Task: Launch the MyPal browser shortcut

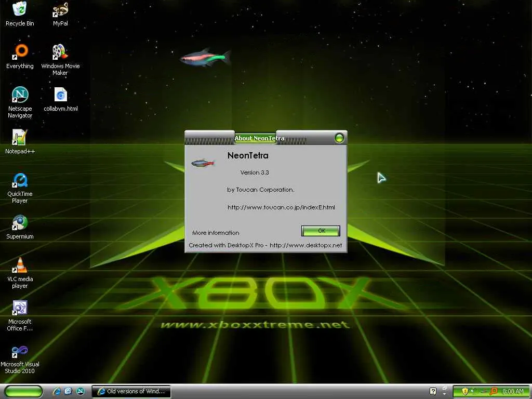Action: click(x=60, y=14)
